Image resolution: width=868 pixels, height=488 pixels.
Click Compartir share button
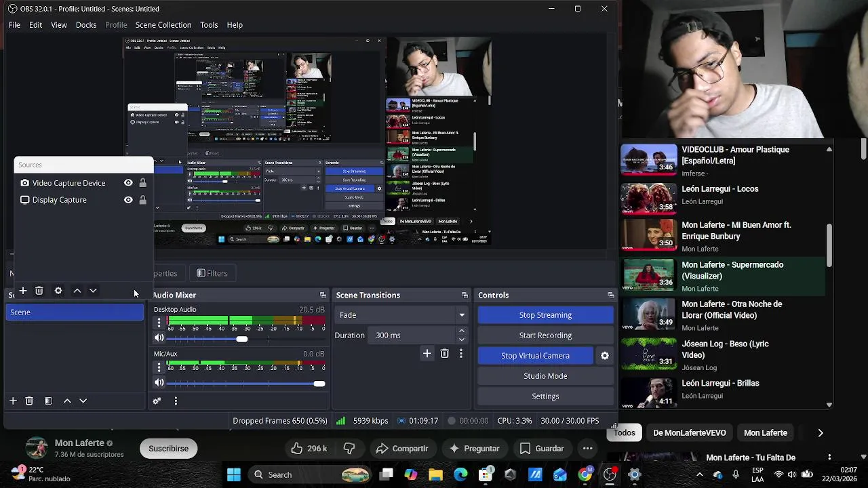(402, 448)
